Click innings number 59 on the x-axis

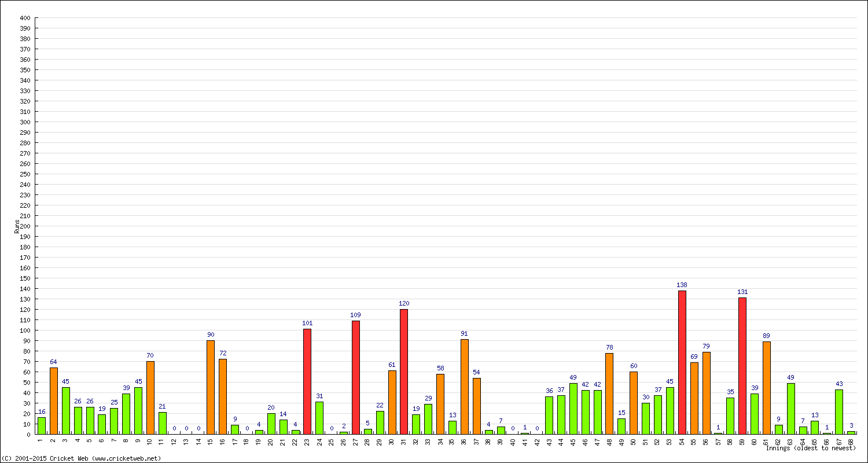(x=741, y=442)
